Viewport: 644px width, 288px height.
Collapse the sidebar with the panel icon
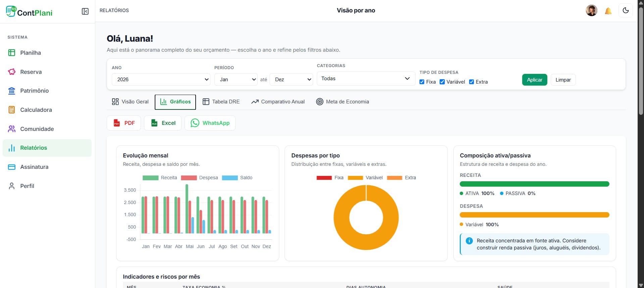[x=85, y=11]
